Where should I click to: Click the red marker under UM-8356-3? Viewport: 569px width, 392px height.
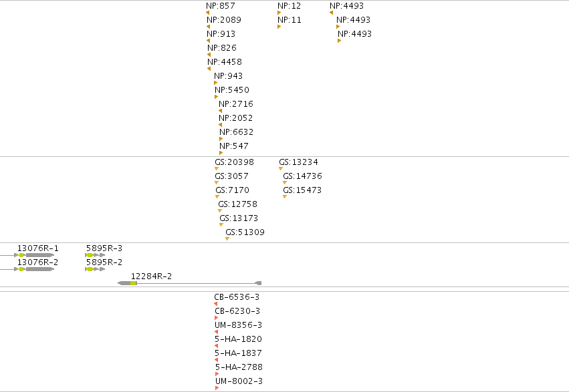(x=217, y=332)
